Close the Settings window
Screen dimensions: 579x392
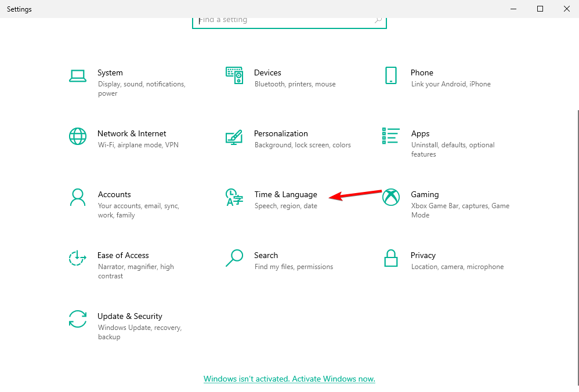pyautogui.click(x=566, y=9)
